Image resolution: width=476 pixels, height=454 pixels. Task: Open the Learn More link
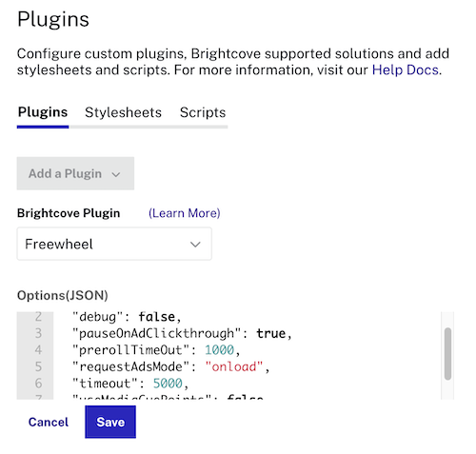(185, 213)
